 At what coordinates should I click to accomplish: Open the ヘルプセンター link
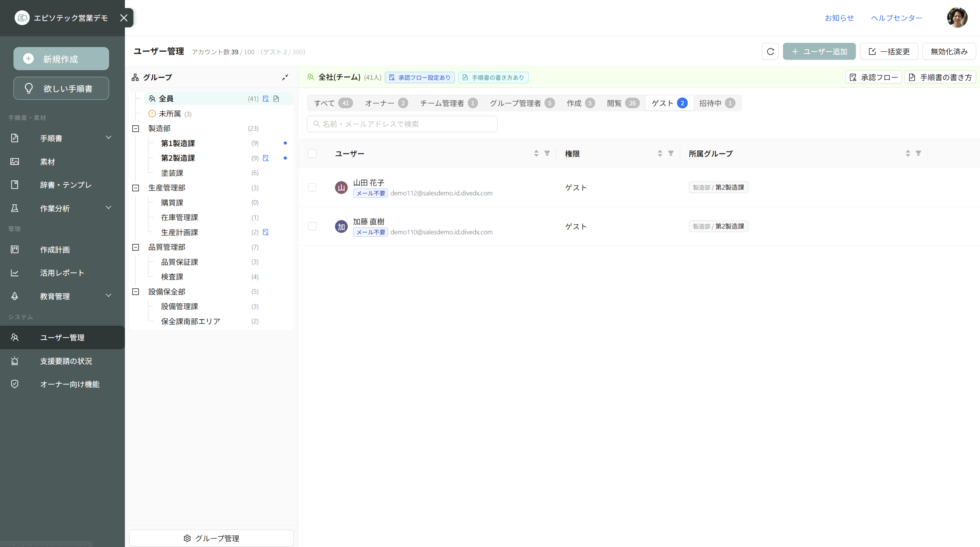897,18
